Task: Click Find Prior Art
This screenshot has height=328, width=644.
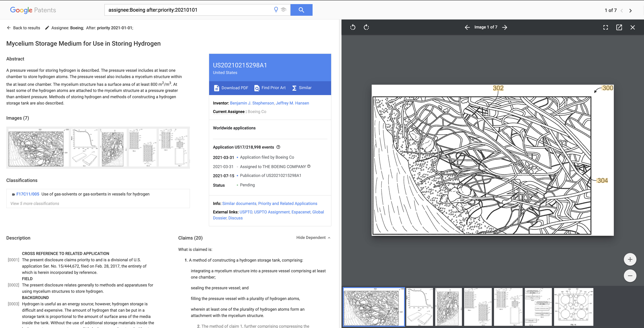Action: pyautogui.click(x=270, y=88)
